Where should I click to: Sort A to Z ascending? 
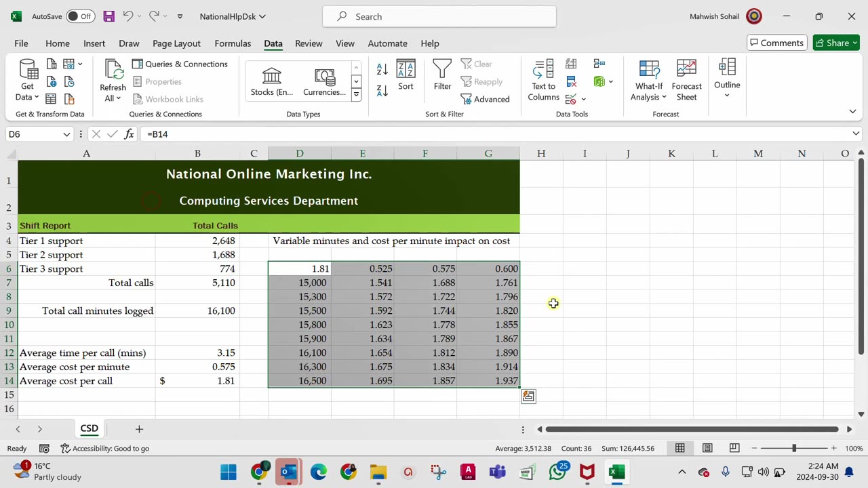coord(382,68)
